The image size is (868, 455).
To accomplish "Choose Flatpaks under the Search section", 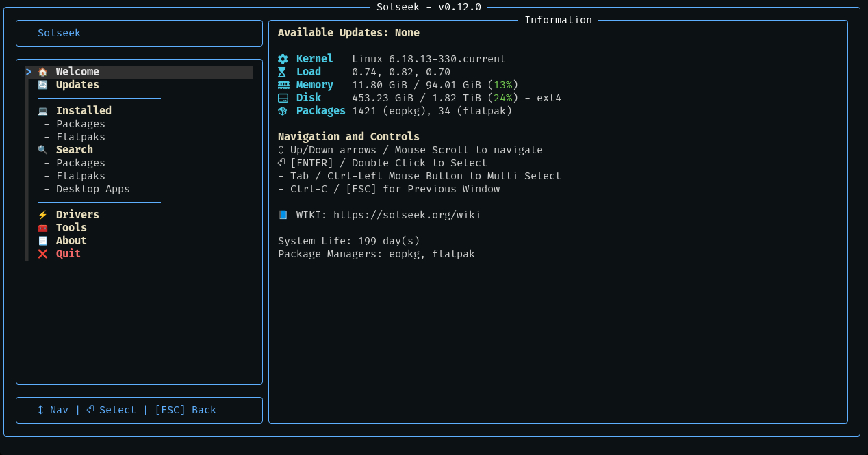I will pyautogui.click(x=81, y=176).
